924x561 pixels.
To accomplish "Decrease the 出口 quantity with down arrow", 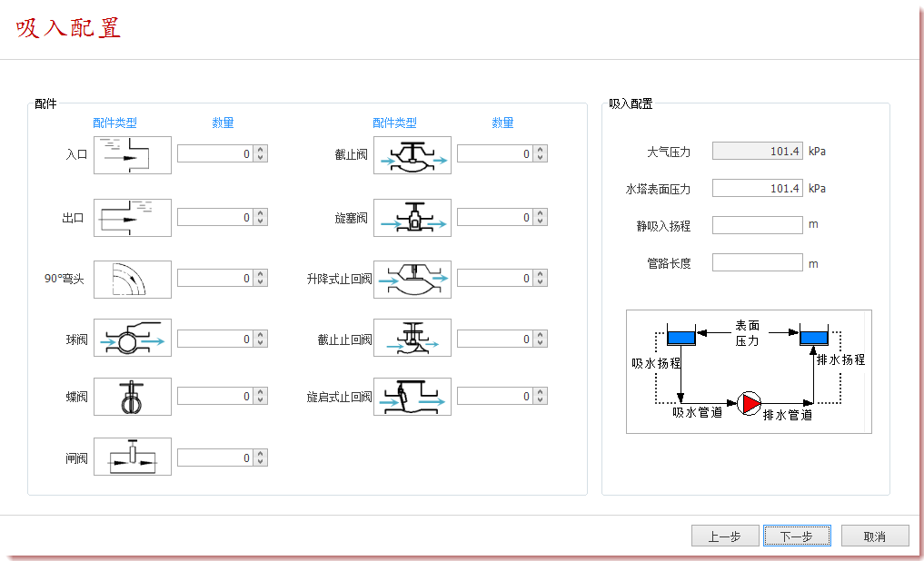I will point(261,221).
